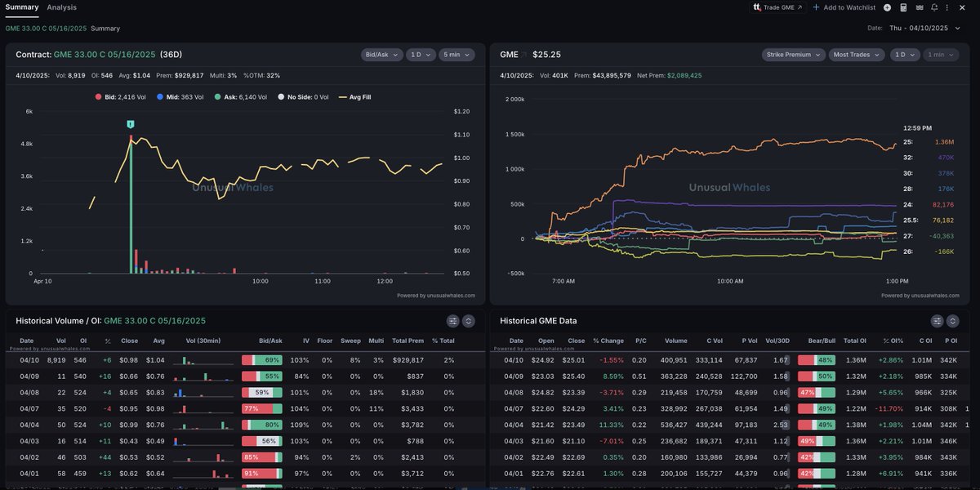Open the 5 min interval dropdown
Screen dimensions: 980x490
pos(457,55)
